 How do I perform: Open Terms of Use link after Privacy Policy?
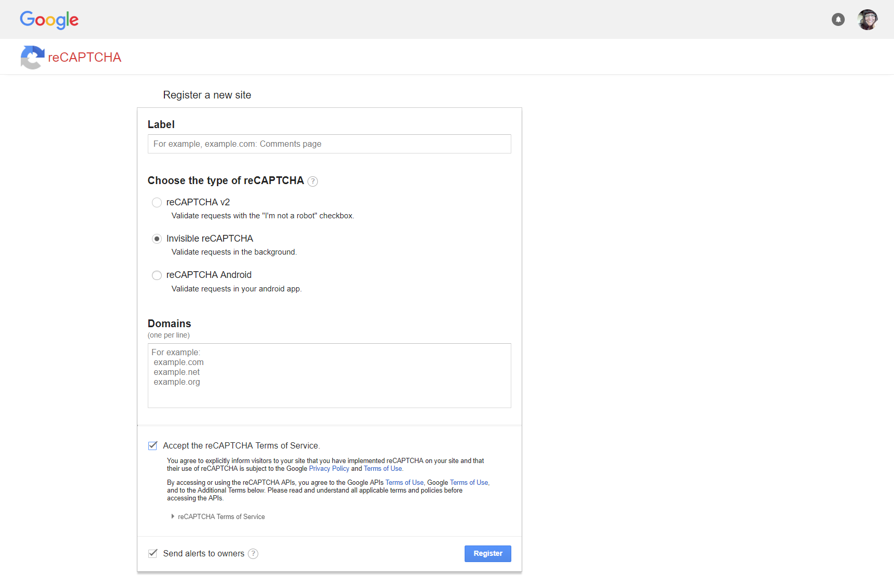[383, 469]
